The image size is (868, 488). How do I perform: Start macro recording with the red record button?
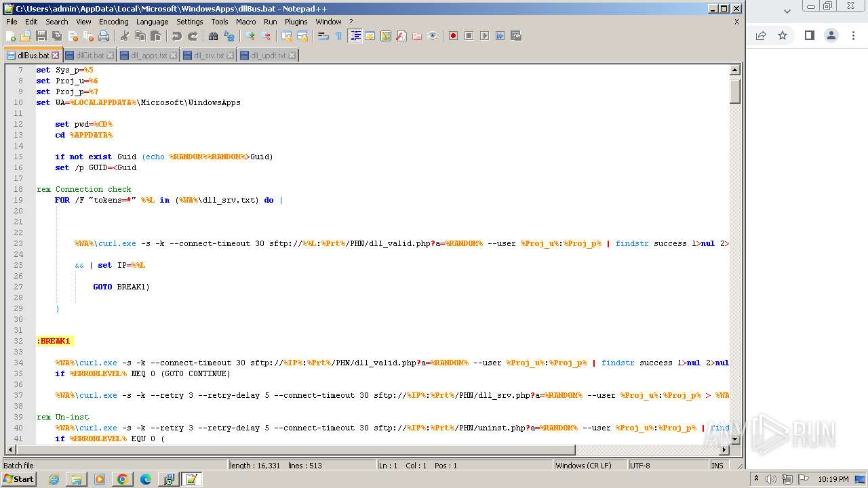[453, 36]
